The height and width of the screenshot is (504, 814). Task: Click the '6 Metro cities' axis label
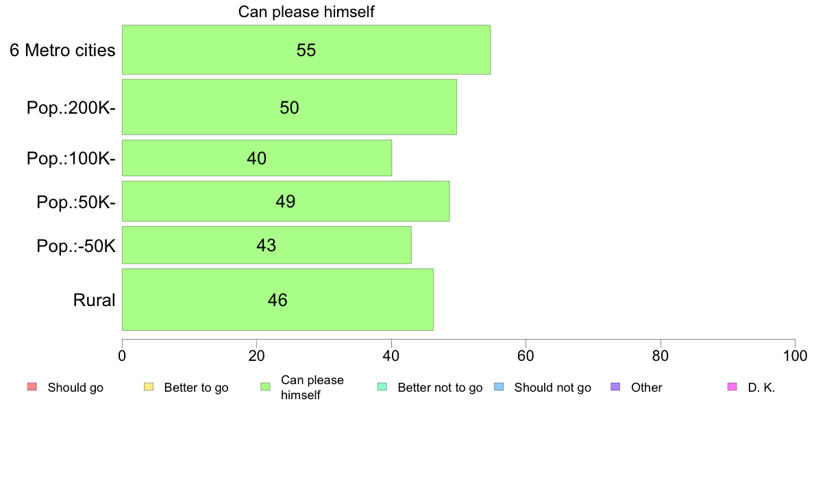tap(62, 51)
